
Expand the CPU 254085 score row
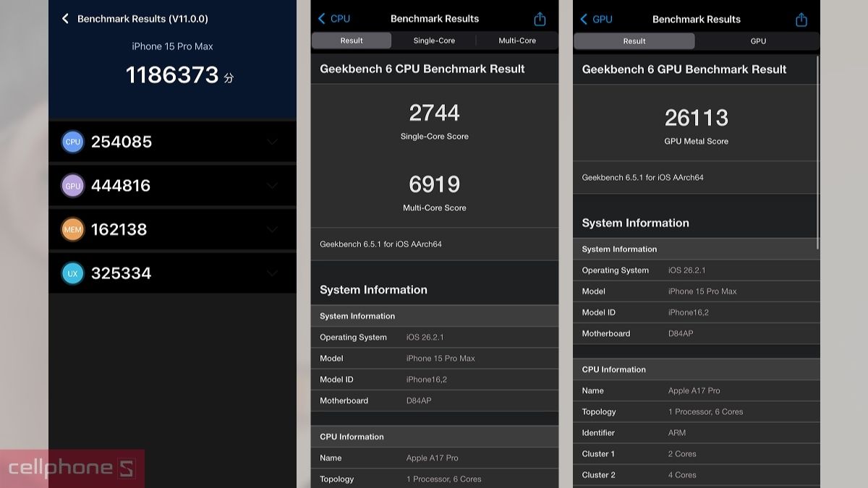pyautogui.click(x=272, y=142)
